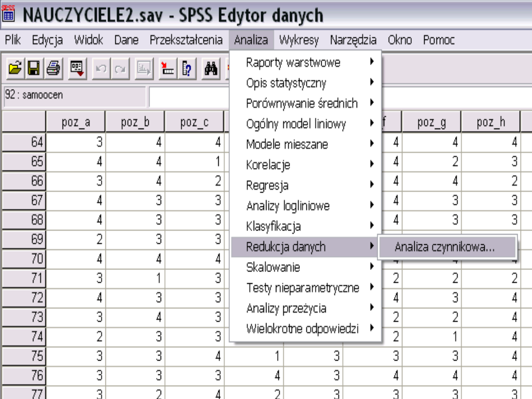Viewport: 532px width, 399px height.
Task: Select row header 70
Action: [x=25, y=258]
